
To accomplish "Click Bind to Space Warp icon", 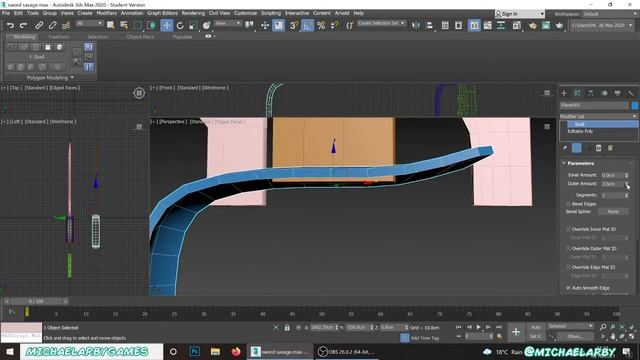I will (66, 25).
